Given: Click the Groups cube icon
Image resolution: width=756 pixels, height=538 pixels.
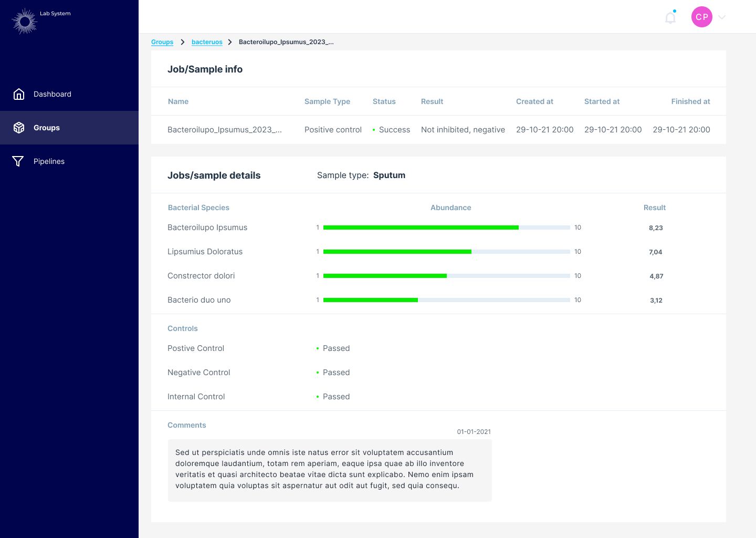Looking at the screenshot, I should point(19,128).
